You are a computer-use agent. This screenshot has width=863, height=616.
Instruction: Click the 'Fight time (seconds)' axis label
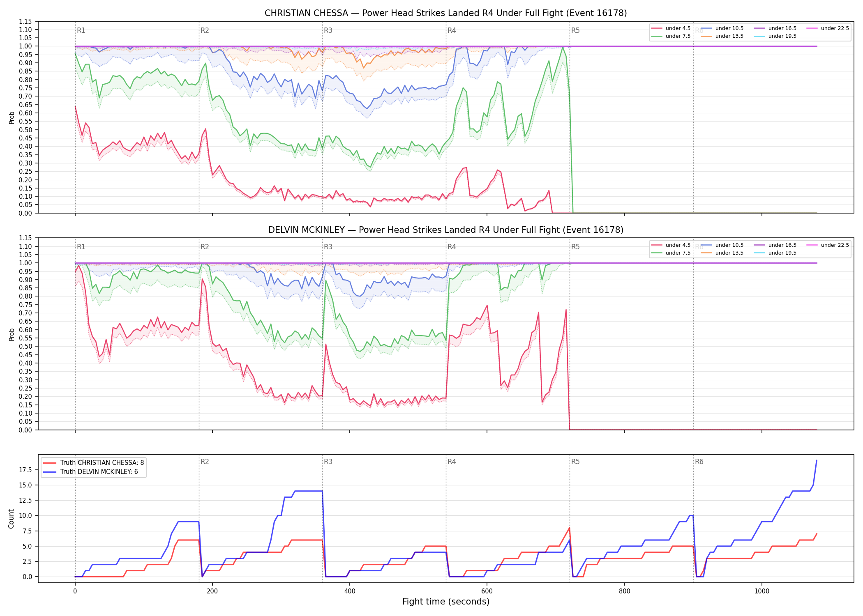point(446,602)
